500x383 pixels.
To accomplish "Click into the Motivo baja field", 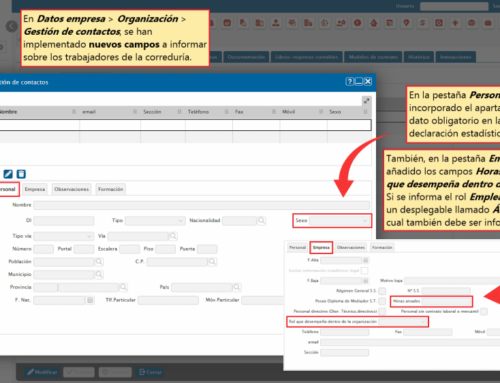I will [x=452, y=281].
